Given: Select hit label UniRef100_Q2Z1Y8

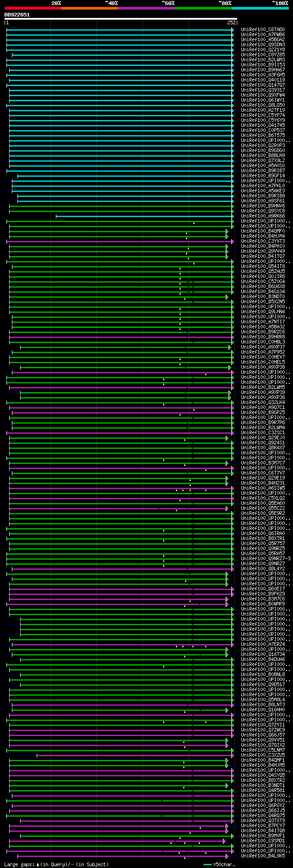Looking at the screenshot, I should coord(263,50).
